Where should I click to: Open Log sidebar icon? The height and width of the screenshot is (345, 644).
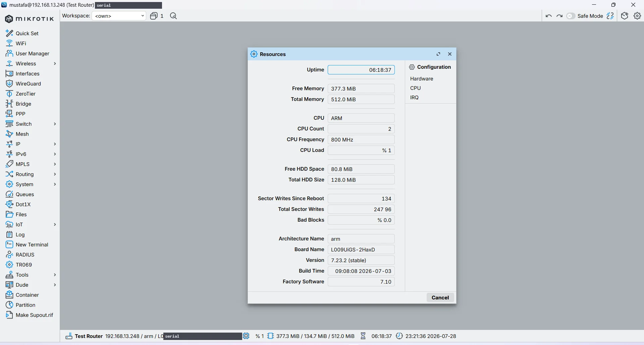[x=9, y=234]
